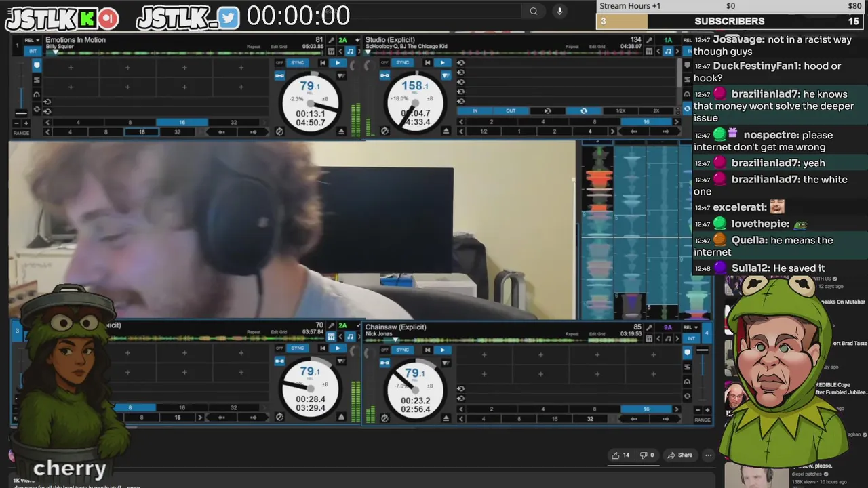Click the 2A key tag on Emotions In Motion
This screenshot has height=488, width=868.
click(x=342, y=41)
